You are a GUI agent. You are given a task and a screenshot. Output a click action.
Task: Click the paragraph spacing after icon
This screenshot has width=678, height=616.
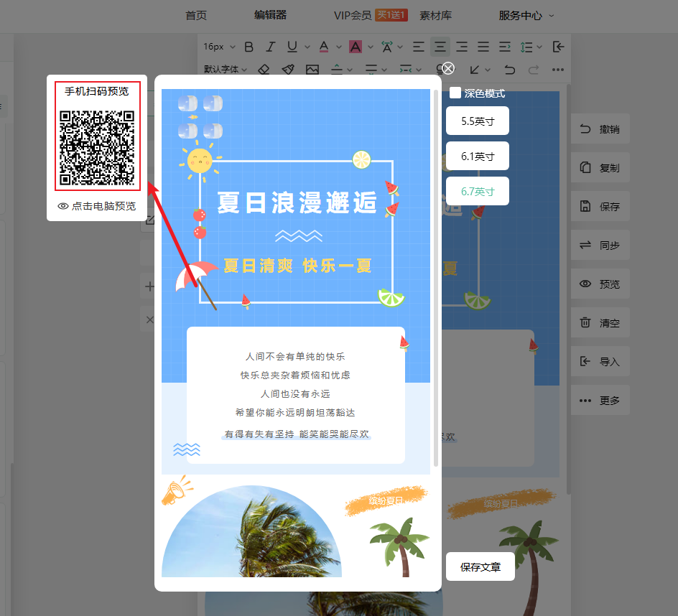(x=371, y=70)
